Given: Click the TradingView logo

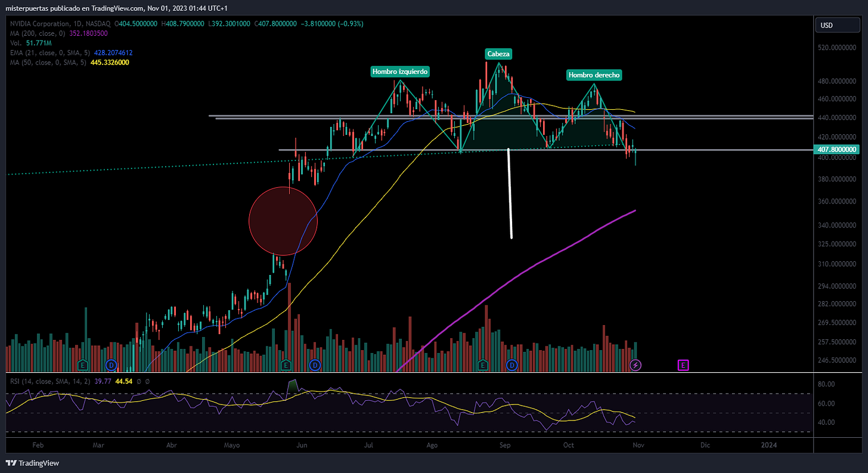Looking at the screenshot, I should 33,463.
